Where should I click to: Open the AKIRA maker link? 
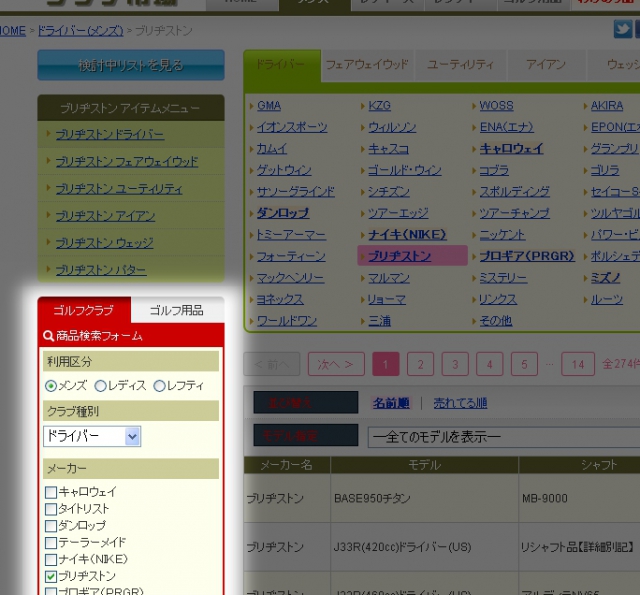[x=607, y=106]
